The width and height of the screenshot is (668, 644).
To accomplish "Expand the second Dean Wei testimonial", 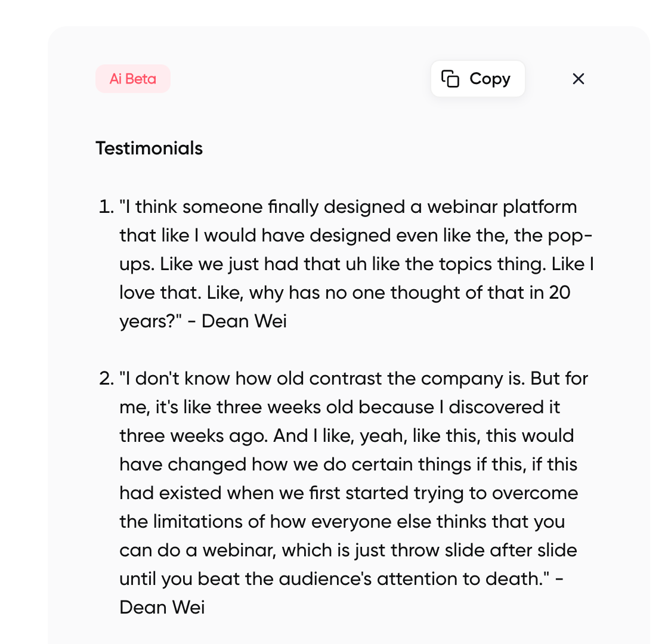I will point(346,493).
